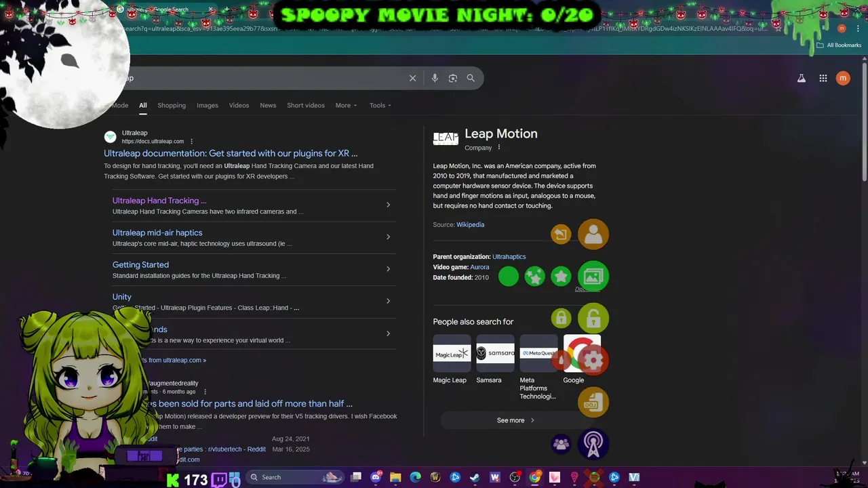Open options for the Ultraleap docs result
The height and width of the screenshot is (488, 868).
point(191,141)
